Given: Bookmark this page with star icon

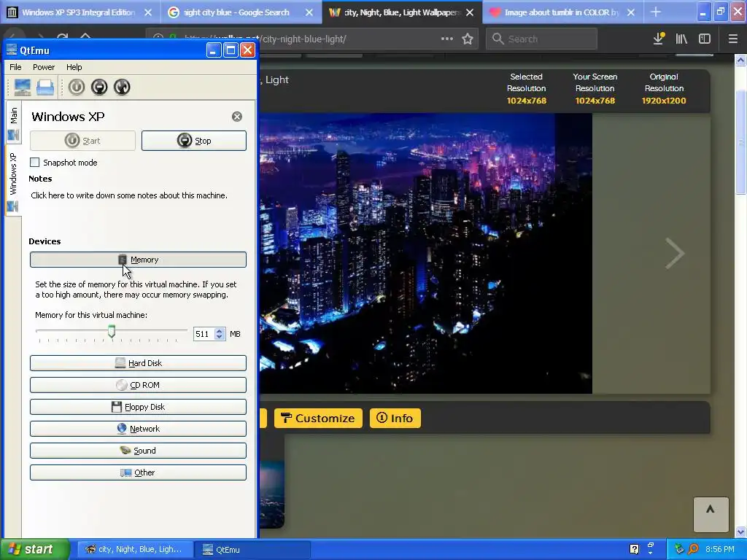Looking at the screenshot, I should click(x=468, y=39).
